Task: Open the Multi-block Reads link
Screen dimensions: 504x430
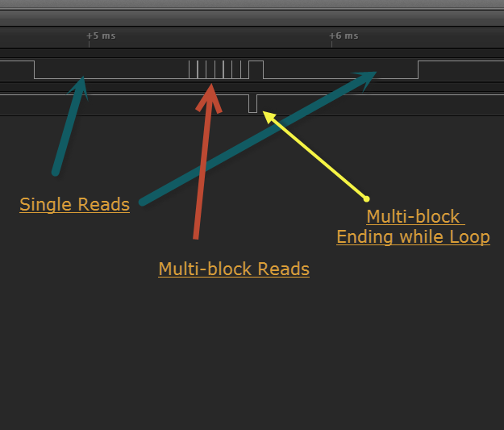Action: (234, 269)
